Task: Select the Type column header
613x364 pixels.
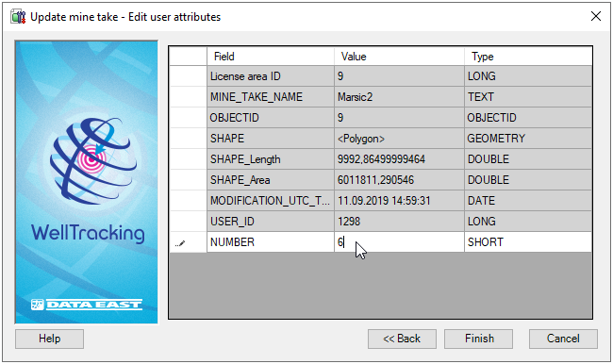Action: pyautogui.click(x=528, y=57)
